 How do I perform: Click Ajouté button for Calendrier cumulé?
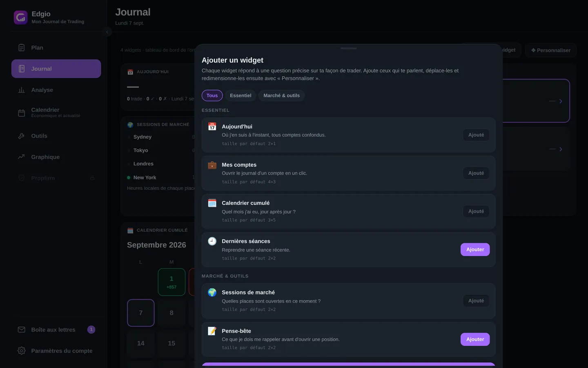476,211
